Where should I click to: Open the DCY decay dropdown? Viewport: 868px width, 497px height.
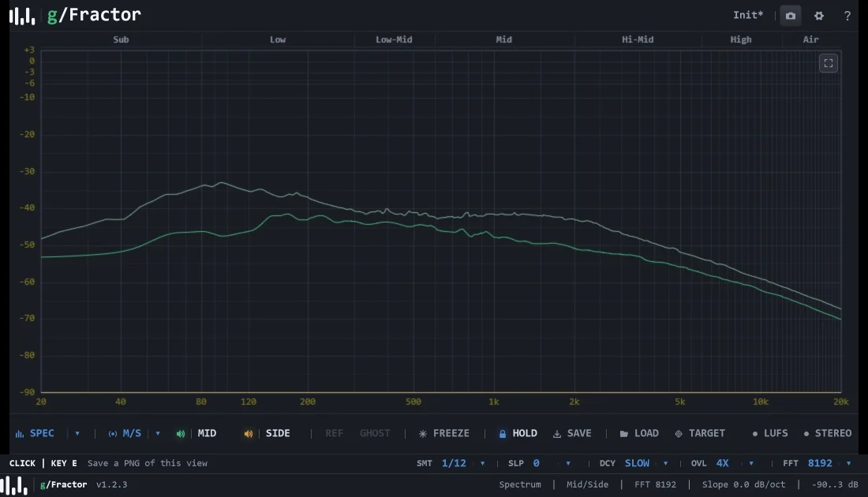tap(665, 463)
